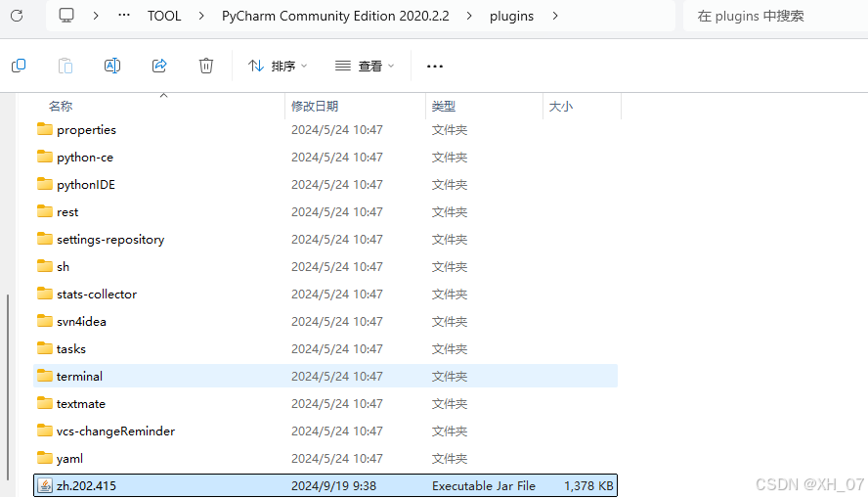Open the See more ellipsis toolbar menu

coord(435,66)
